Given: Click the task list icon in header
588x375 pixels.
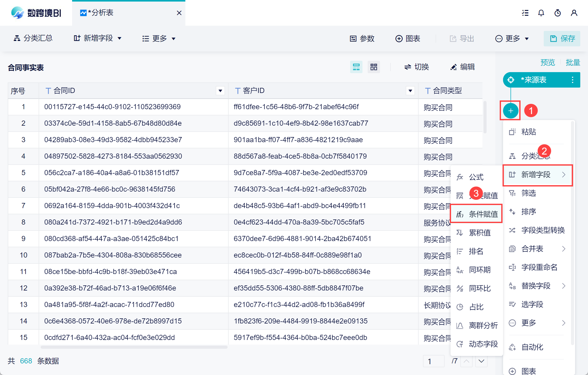Looking at the screenshot, I should click(525, 13).
